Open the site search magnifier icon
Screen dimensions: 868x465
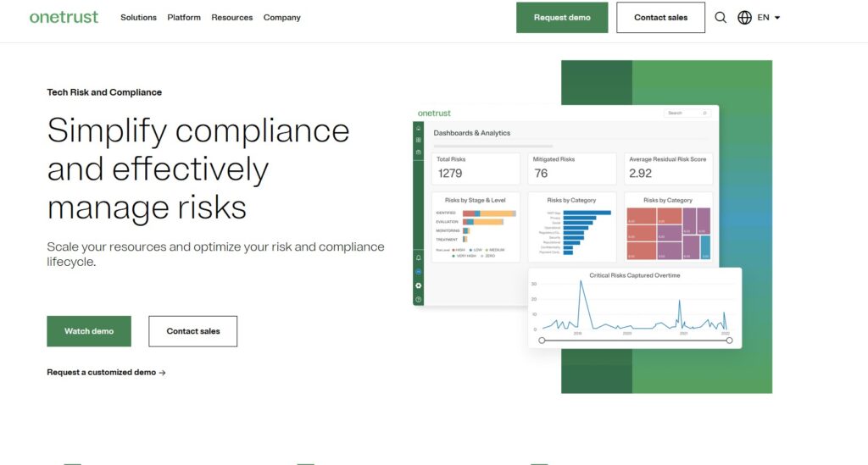point(721,17)
